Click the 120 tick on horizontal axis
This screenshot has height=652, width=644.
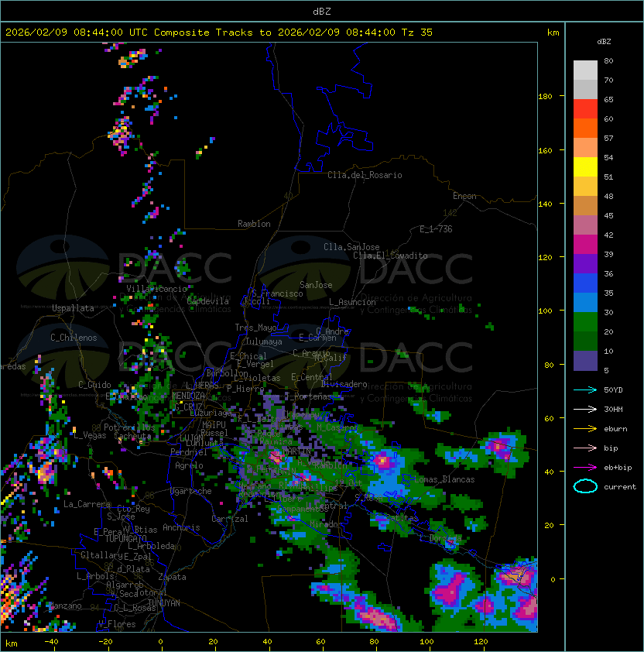coord(481,642)
